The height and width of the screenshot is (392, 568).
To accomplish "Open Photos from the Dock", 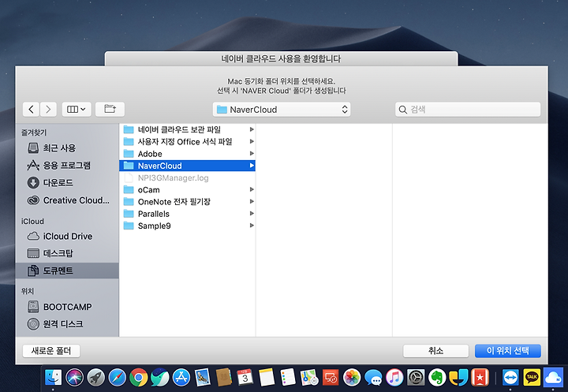I will click(x=352, y=378).
